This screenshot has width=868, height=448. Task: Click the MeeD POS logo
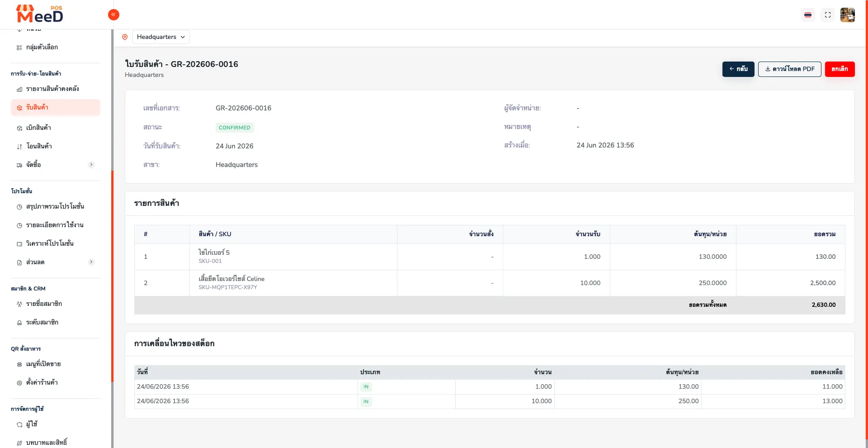click(x=40, y=14)
